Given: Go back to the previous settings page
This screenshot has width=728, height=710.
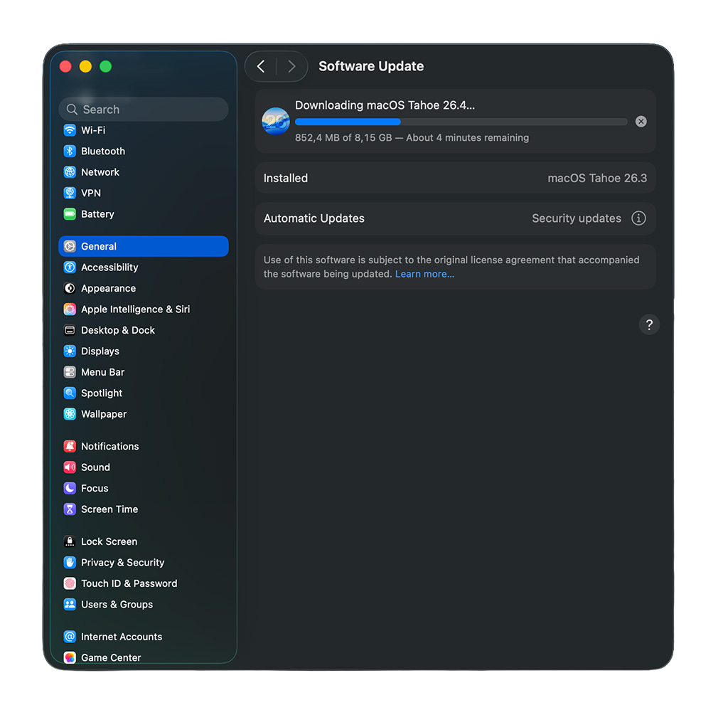Looking at the screenshot, I should (x=261, y=66).
